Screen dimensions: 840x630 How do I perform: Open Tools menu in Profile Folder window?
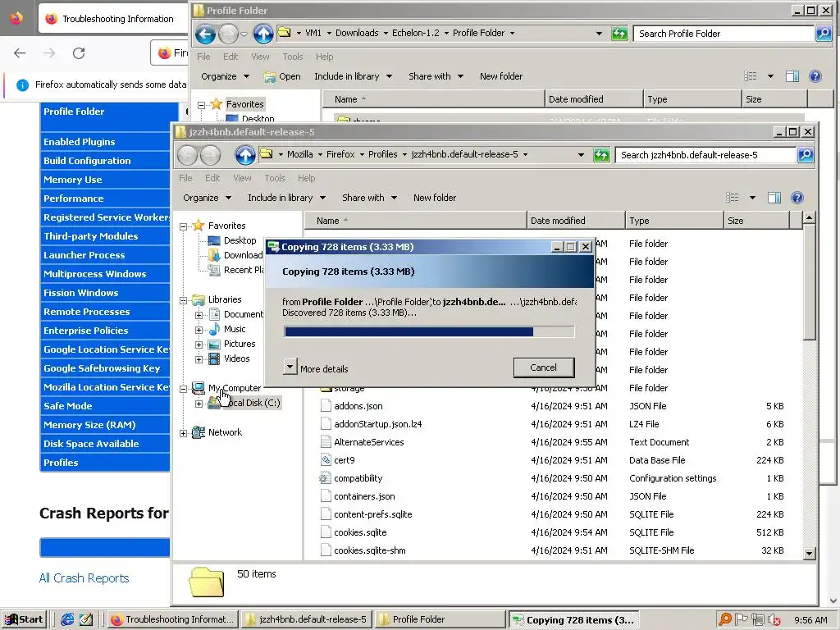click(293, 57)
